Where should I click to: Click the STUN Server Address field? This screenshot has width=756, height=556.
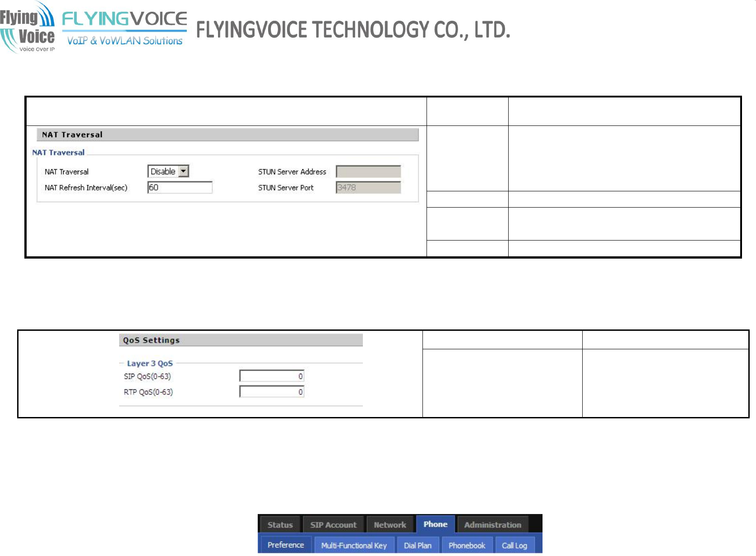coord(368,171)
